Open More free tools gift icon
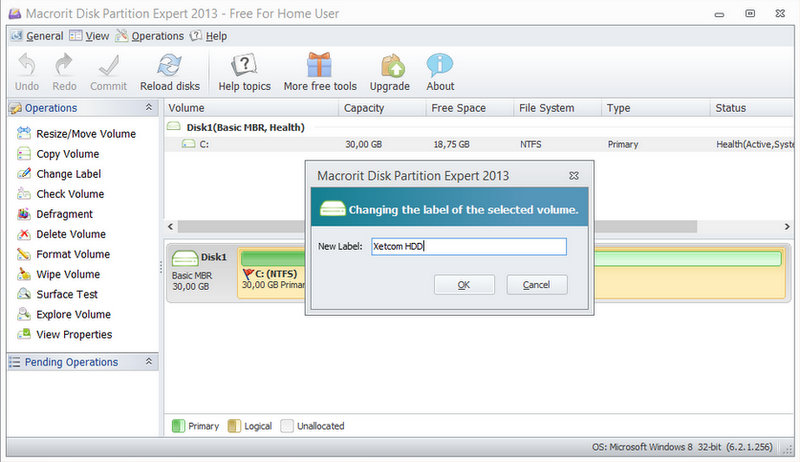 [x=320, y=65]
